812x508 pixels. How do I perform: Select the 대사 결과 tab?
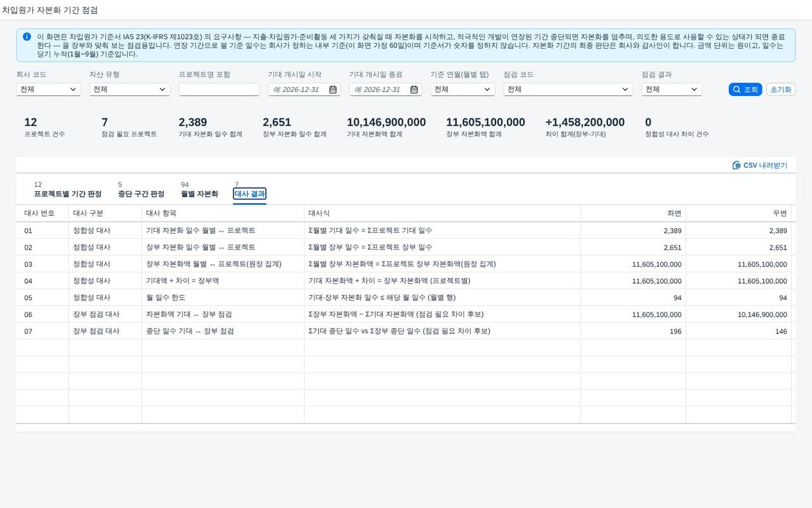click(x=250, y=194)
